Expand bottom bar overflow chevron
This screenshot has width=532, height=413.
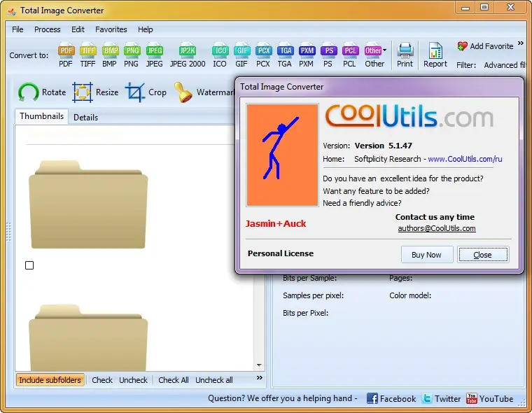(260, 378)
